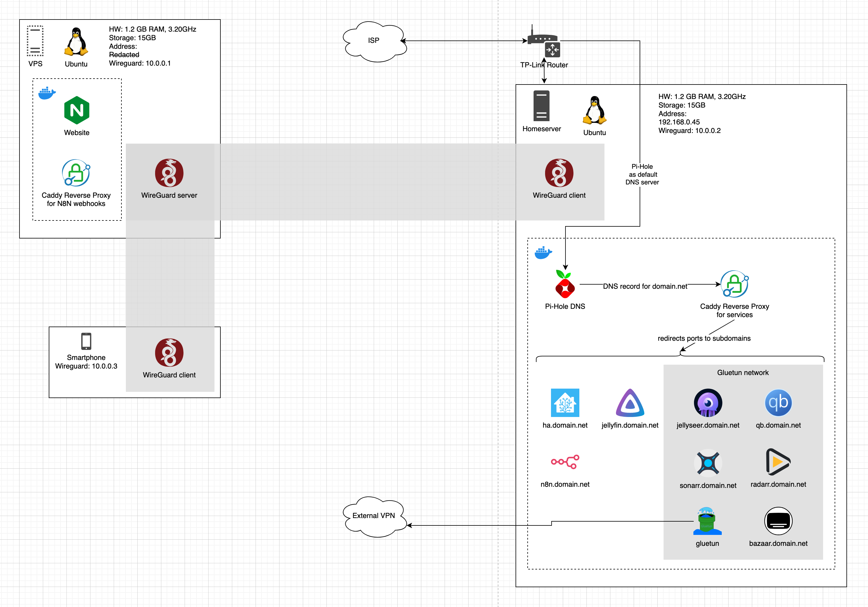
Task: Select the Pi-Hole DNS raspberry icon
Action: (565, 284)
